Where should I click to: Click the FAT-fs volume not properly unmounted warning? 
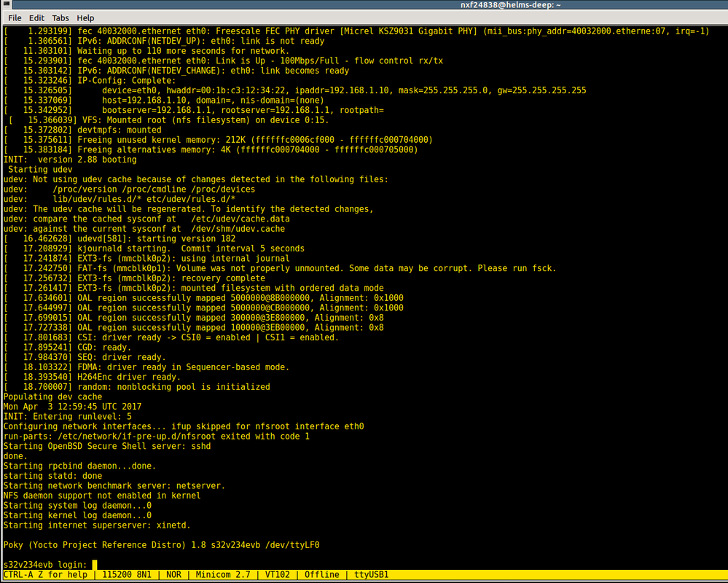(x=280, y=268)
